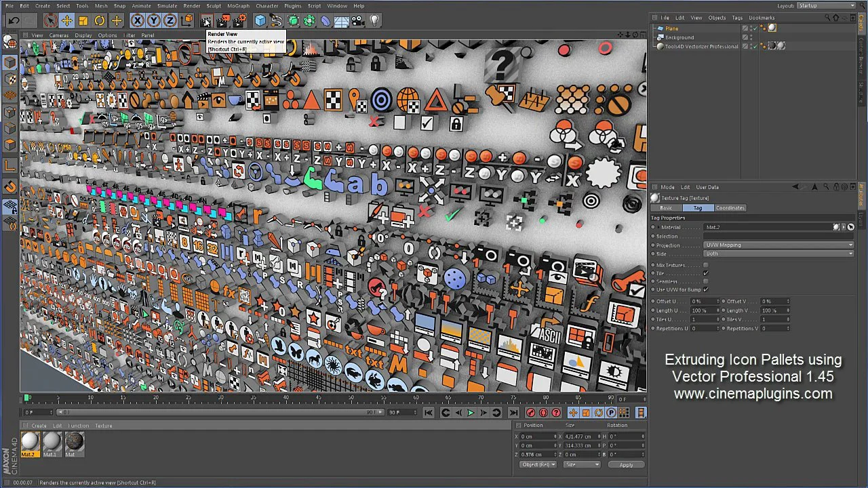Click the Camera object icon
The image size is (868, 488).
(358, 20)
